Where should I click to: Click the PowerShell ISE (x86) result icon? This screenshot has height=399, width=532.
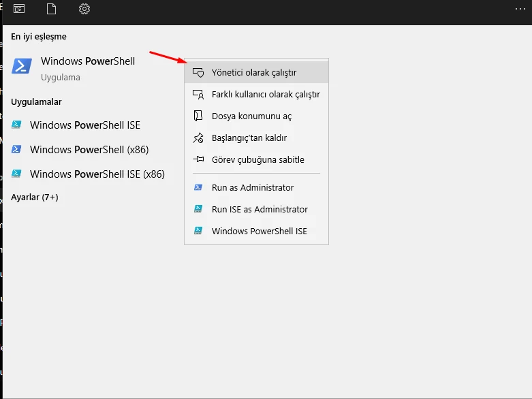click(16, 174)
